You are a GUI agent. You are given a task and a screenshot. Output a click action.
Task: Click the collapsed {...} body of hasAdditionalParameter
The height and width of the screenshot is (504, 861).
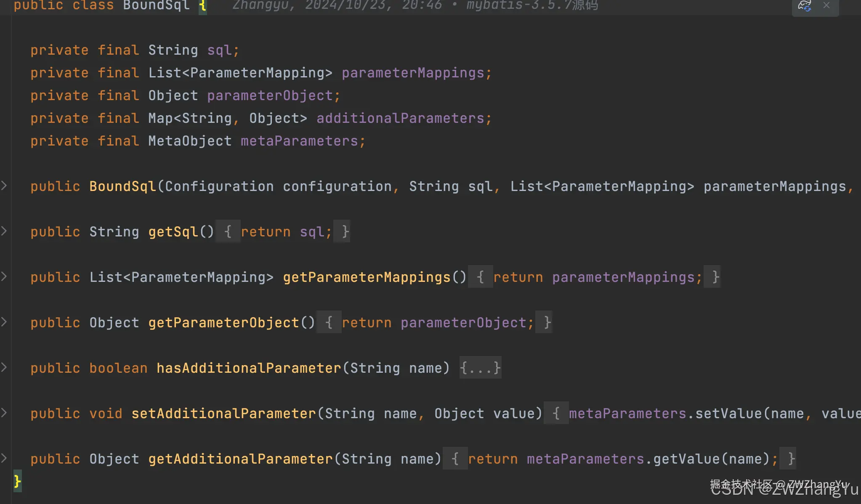coord(480,368)
